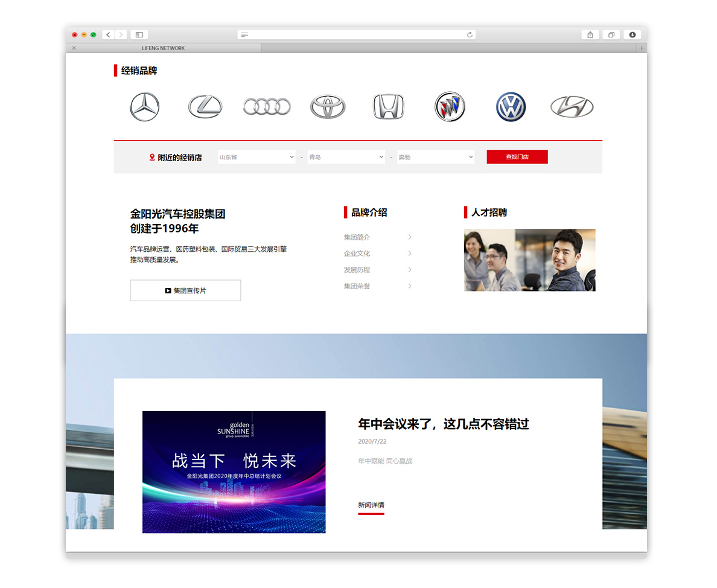Open the 新闻详情 news details link
This screenshot has width=717, height=588.
(371, 505)
